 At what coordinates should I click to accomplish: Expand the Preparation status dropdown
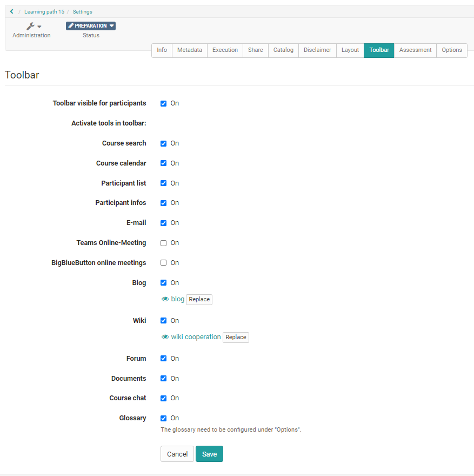point(91,26)
